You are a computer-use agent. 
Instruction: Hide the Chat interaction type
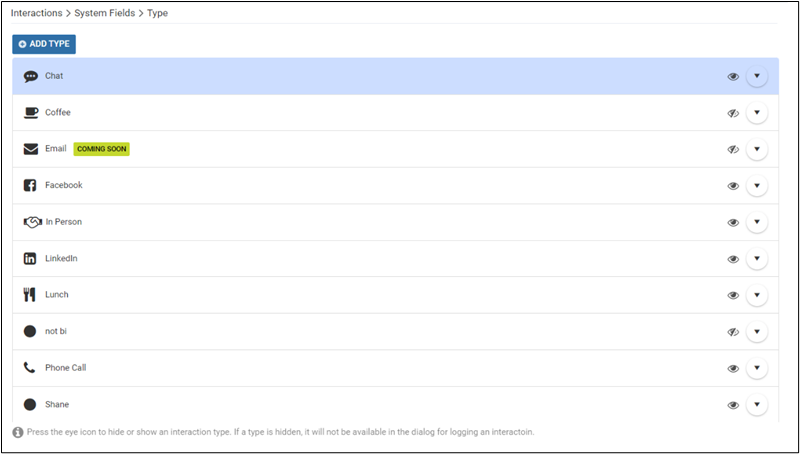click(x=733, y=77)
